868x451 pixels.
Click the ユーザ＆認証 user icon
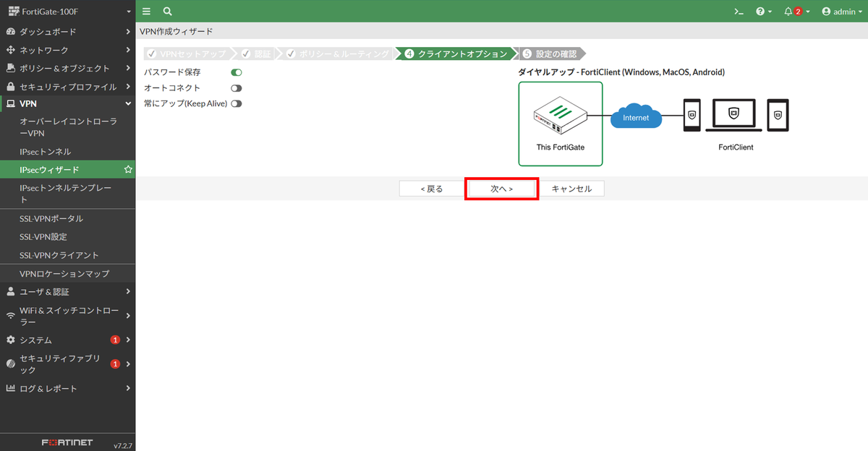[x=11, y=292]
